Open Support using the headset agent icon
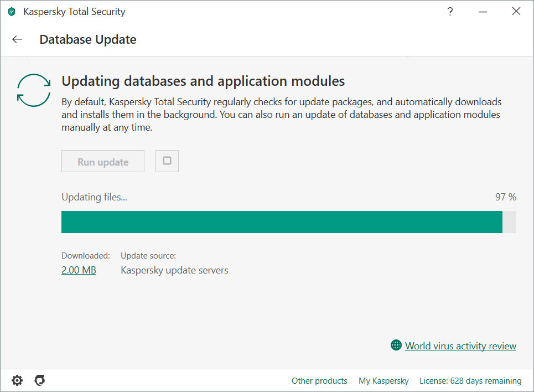Image resolution: width=534 pixels, height=392 pixels. [x=39, y=380]
